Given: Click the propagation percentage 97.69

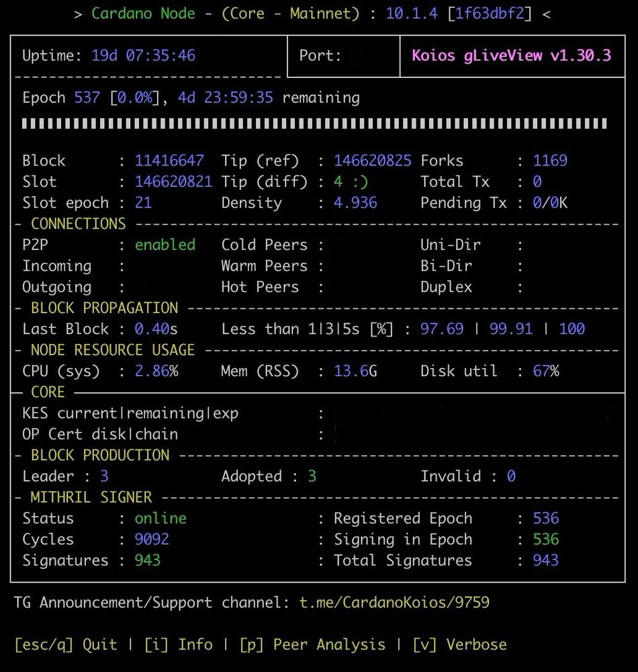Looking at the screenshot, I should tap(441, 329).
